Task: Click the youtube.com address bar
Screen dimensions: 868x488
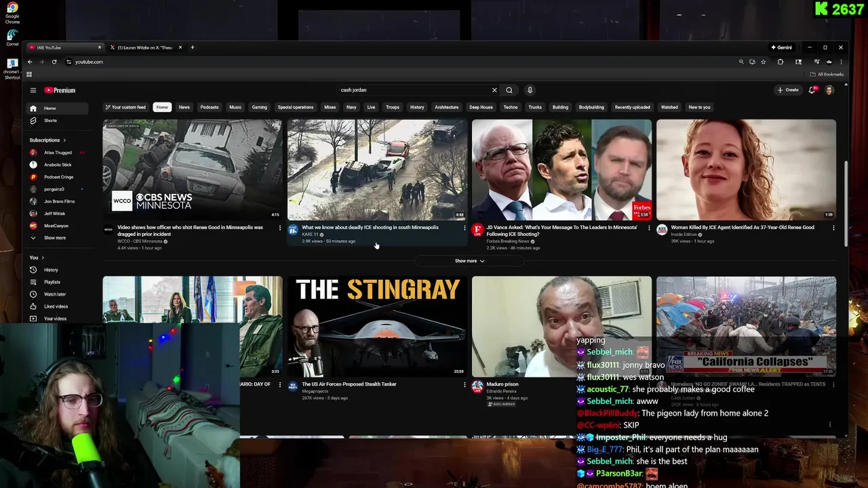Action: [x=400, y=62]
